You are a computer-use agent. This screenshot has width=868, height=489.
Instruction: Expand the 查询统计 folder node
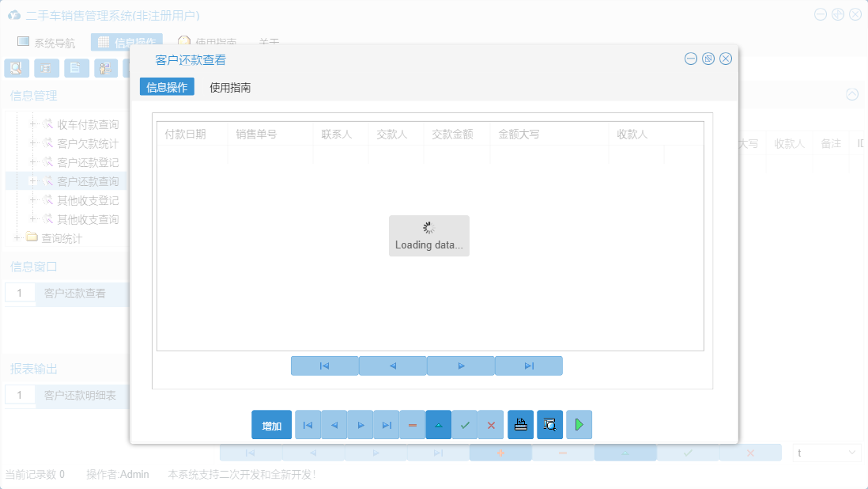tap(17, 237)
